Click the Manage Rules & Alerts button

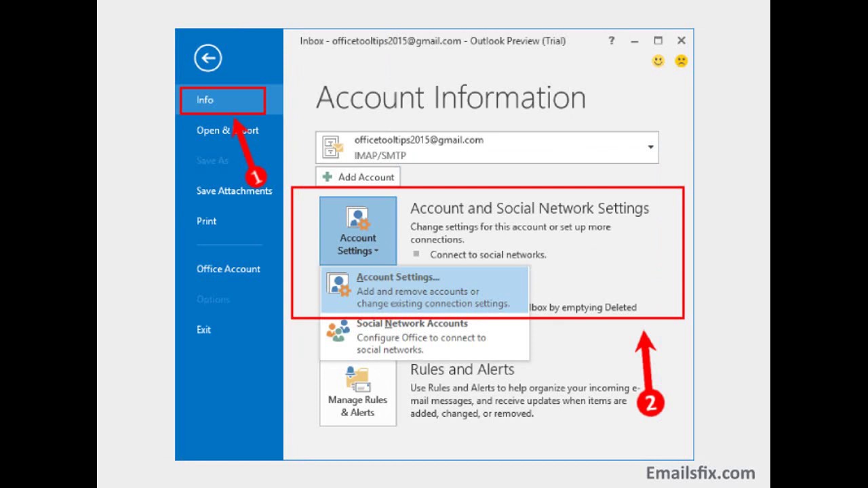click(x=358, y=393)
